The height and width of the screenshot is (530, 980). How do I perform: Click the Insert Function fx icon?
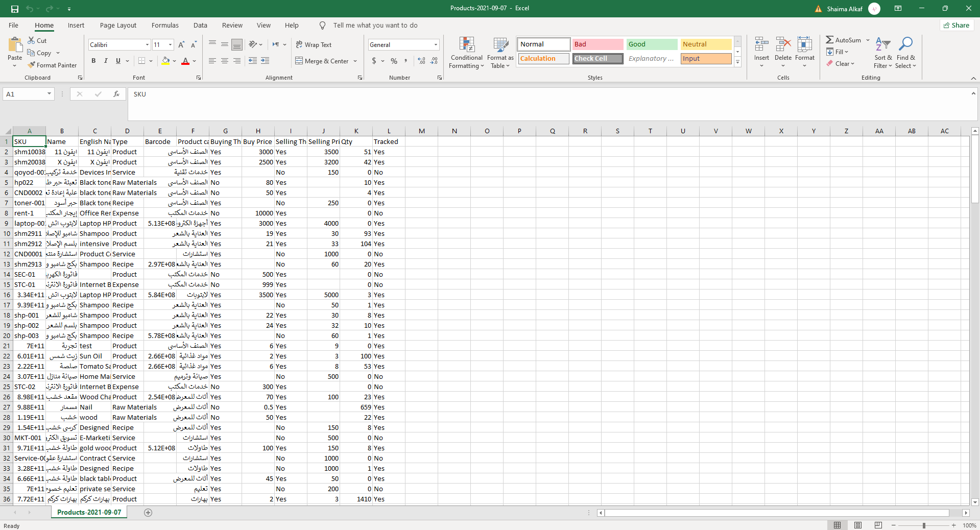pyautogui.click(x=116, y=94)
